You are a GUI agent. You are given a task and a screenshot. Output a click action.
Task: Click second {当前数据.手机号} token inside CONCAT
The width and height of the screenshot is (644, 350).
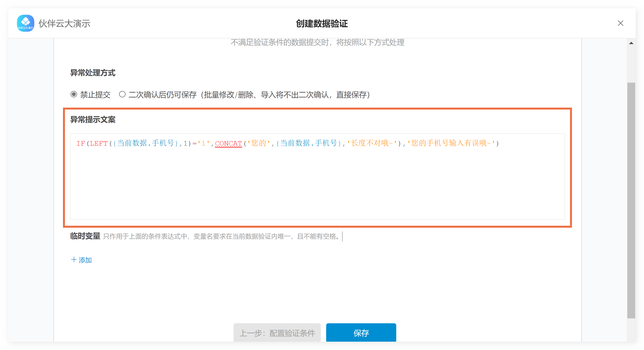pos(309,143)
